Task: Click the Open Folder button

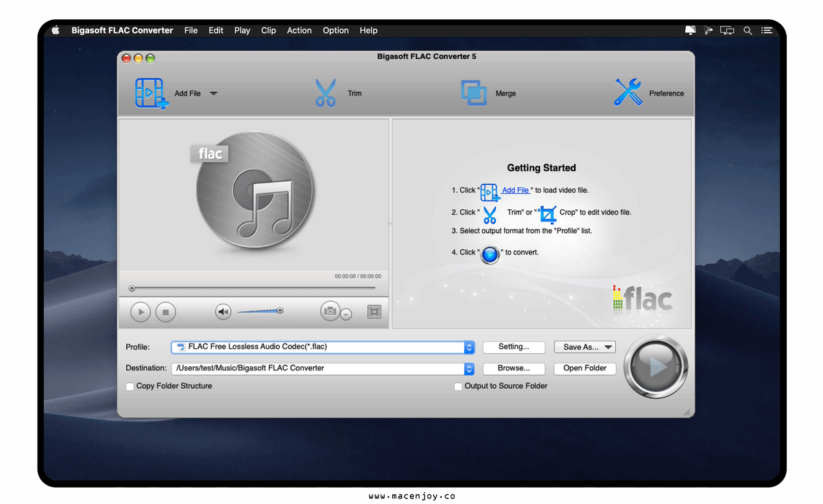Action: (585, 368)
